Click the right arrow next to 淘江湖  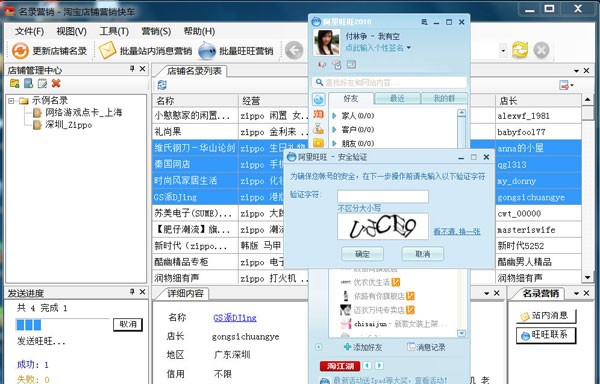(379, 366)
